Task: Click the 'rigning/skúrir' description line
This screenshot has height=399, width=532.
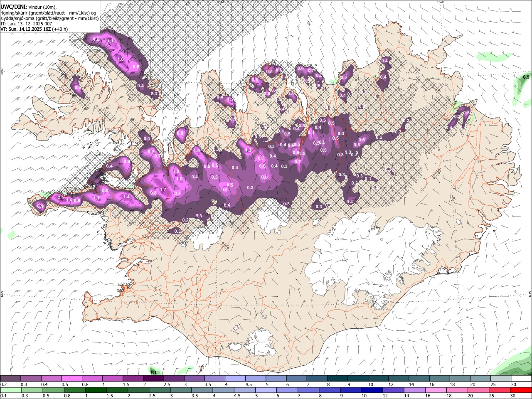Action: click(x=48, y=13)
